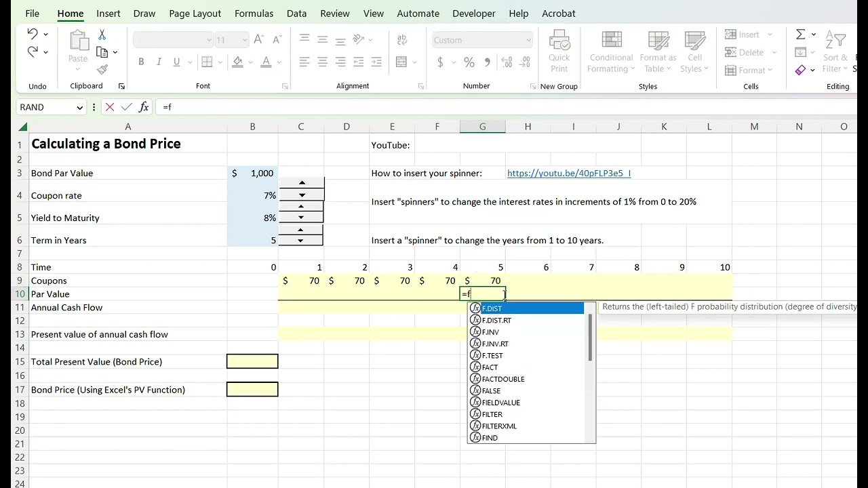Click the Wrap Text icon
This screenshot has width=868, height=488.
click(x=401, y=40)
